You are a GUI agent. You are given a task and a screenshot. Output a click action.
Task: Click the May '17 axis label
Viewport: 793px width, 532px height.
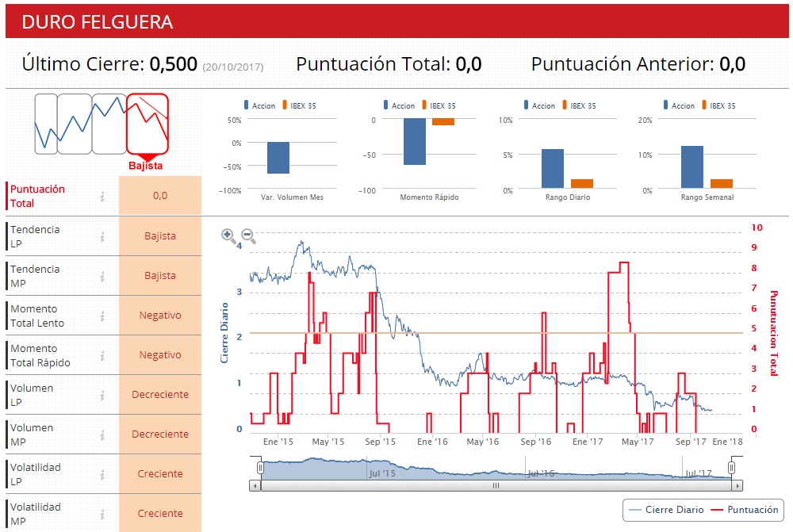638,442
